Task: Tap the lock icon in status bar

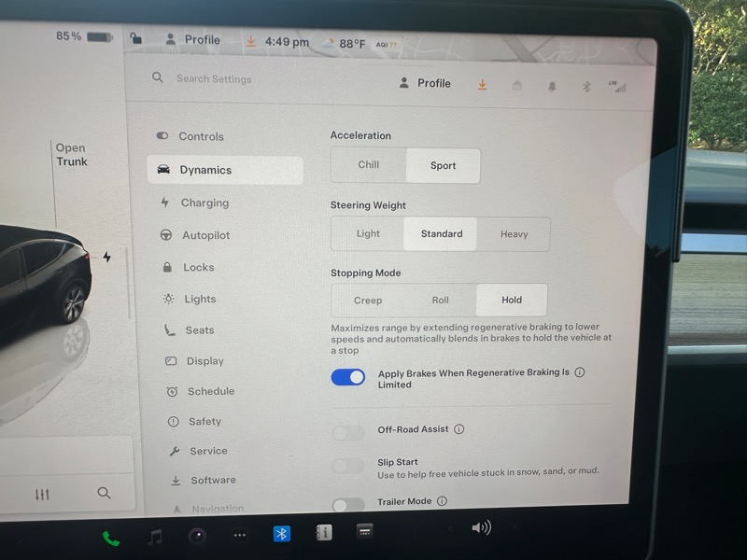Action: click(x=136, y=39)
